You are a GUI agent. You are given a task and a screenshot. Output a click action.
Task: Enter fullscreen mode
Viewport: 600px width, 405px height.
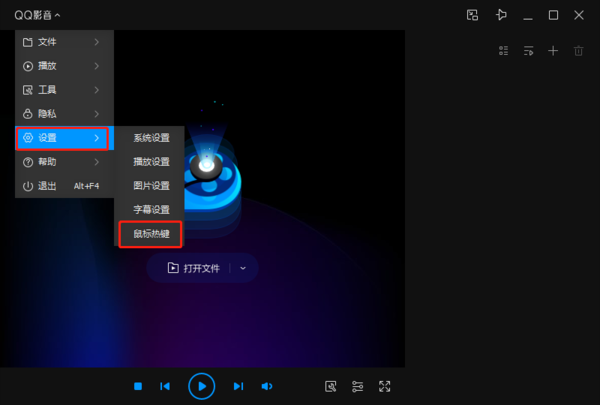[x=385, y=386]
